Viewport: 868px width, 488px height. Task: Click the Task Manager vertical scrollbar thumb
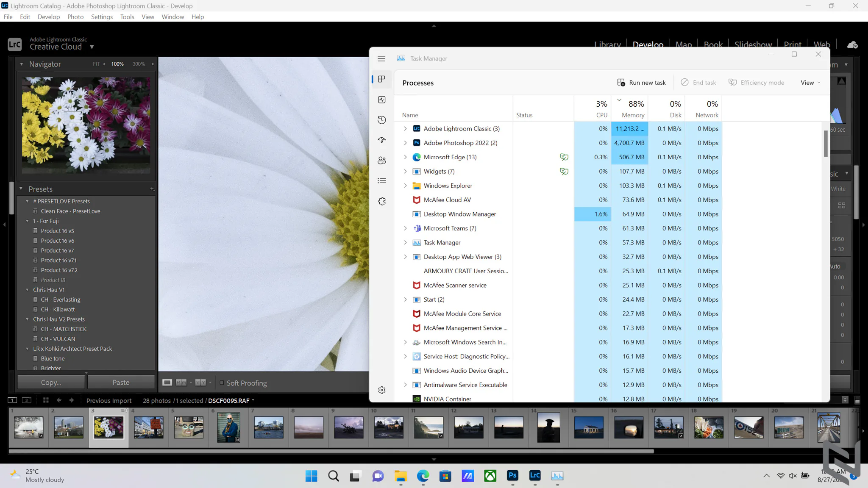click(x=826, y=144)
